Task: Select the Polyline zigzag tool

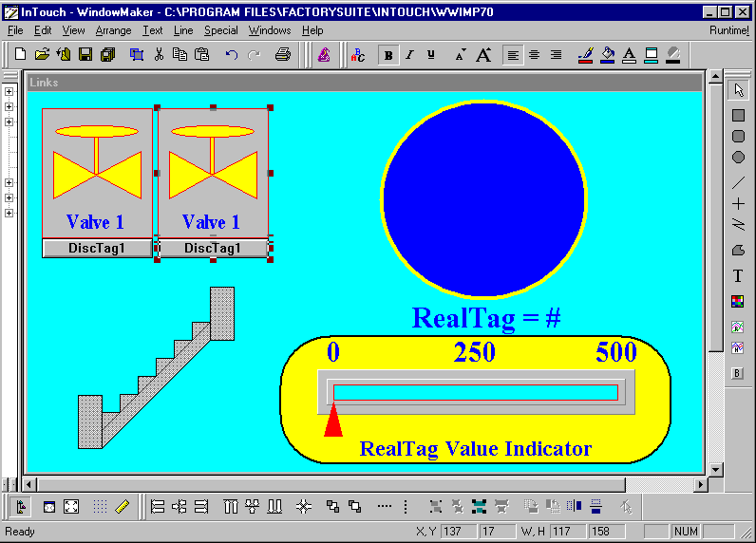Action: click(738, 225)
